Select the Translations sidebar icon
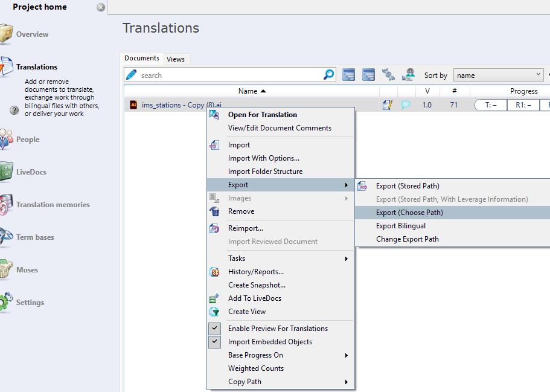 click(x=6, y=66)
